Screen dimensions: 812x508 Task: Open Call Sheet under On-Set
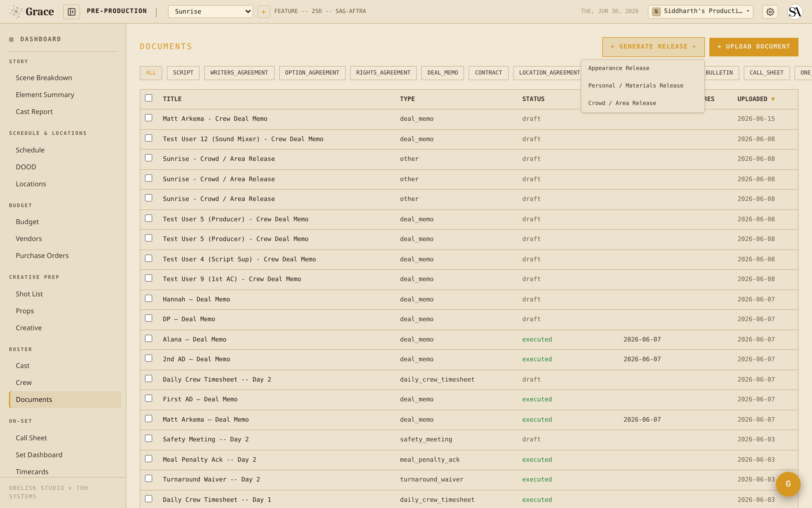(31, 438)
